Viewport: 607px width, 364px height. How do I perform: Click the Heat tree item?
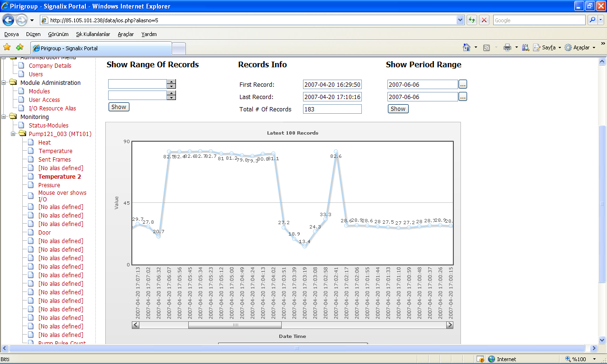coord(45,143)
